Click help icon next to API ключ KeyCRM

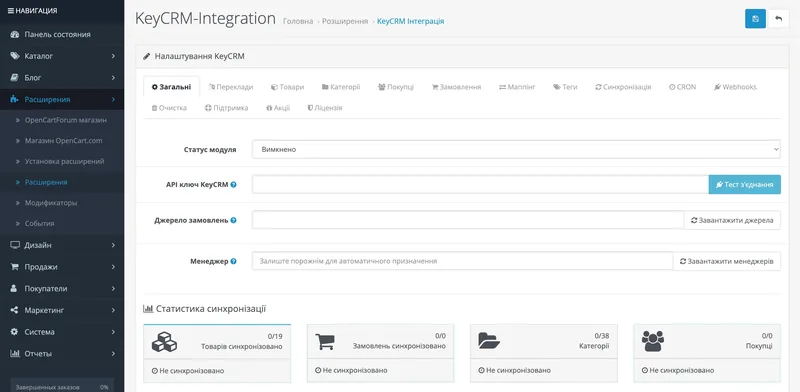coord(234,185)
